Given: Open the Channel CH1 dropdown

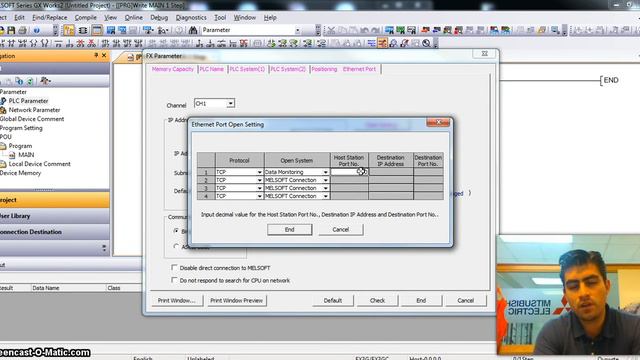Looking at the screenshot, I should click(x=231, y=104).
